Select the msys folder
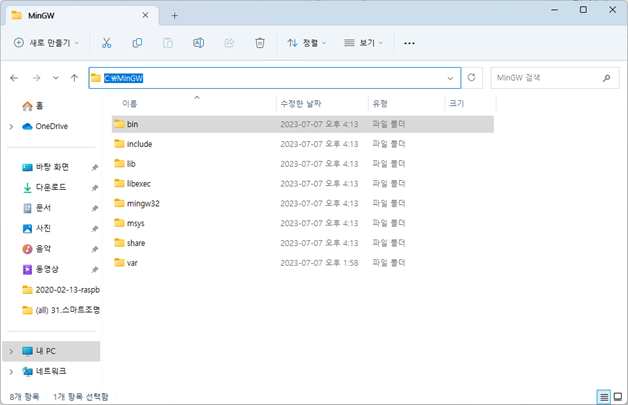 (x=302, y=223)
